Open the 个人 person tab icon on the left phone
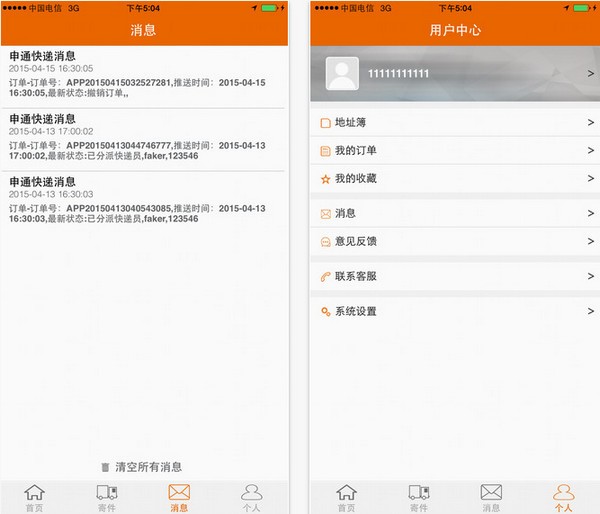The image size is (600, 514). [x=251, y=492]
